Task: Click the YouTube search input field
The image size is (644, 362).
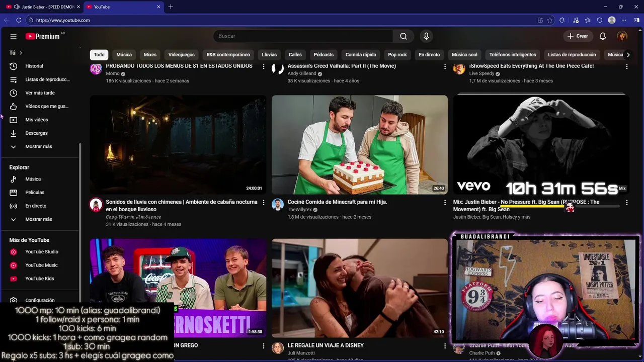Action: [303, 36]
